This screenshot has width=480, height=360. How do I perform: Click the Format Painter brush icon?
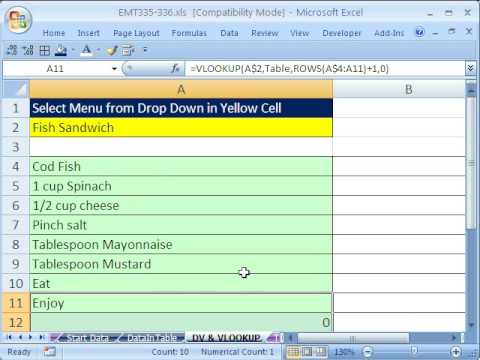(x=112, y=50)
